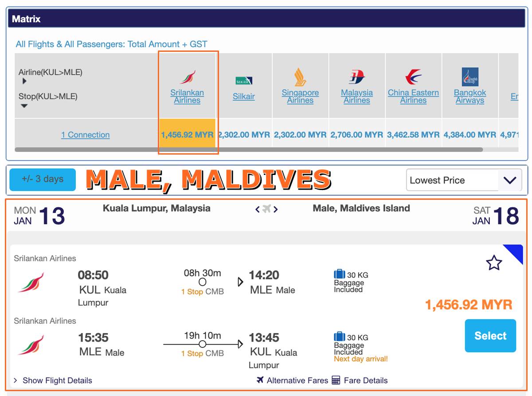
Task: Click the All Flights & All Passengers heading
Action: pos(111,44)
